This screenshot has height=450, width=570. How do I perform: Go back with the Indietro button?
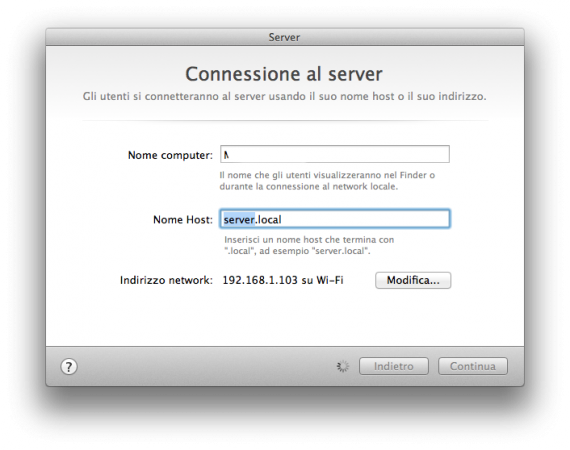click(x=394, y=366)
